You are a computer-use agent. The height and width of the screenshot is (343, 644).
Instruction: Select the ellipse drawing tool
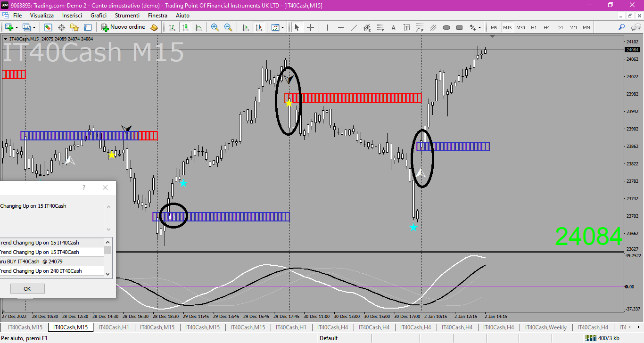[x=446, y=27]
